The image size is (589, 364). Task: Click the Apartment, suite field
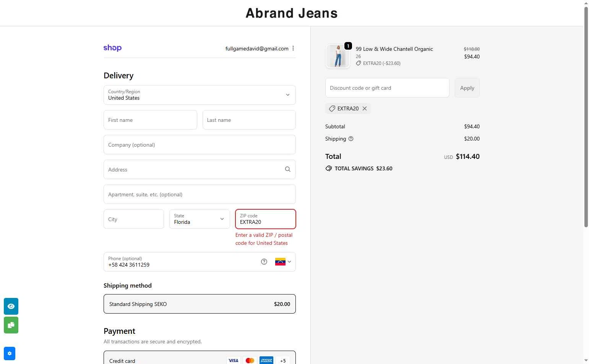pos(200,194)
